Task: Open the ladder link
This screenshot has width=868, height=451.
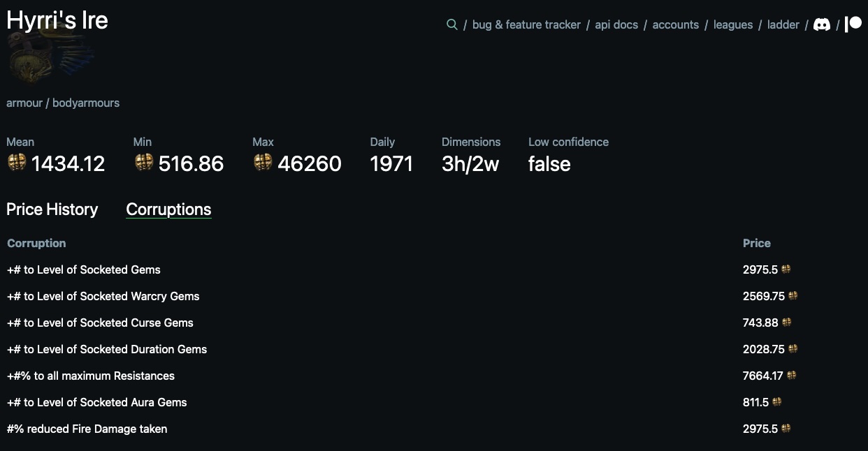Action: pos(783,24)
